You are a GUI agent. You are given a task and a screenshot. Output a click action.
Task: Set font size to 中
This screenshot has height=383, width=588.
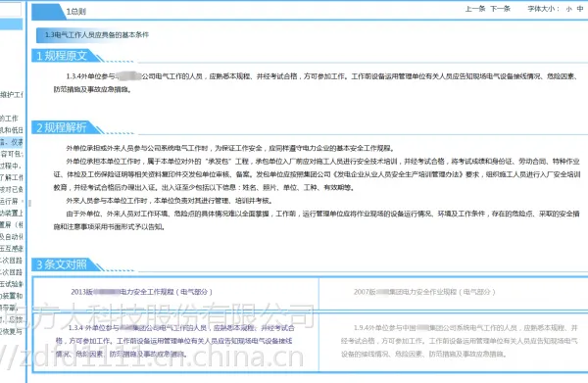click(x=580, y=9)
